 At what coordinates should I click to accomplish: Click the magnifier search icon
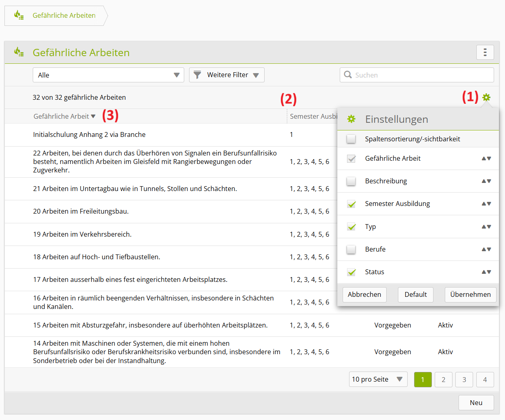pyautogui.click(x=348, y=75)
